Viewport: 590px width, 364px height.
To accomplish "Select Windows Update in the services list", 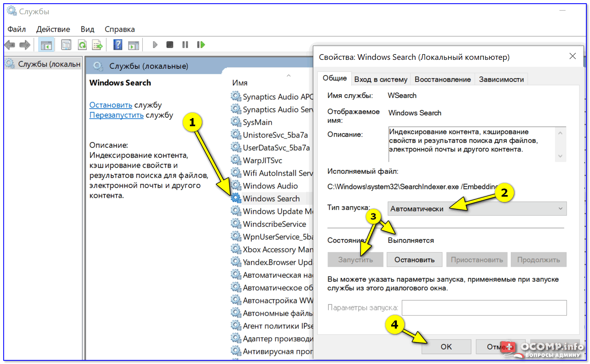I will click(278, 211).
